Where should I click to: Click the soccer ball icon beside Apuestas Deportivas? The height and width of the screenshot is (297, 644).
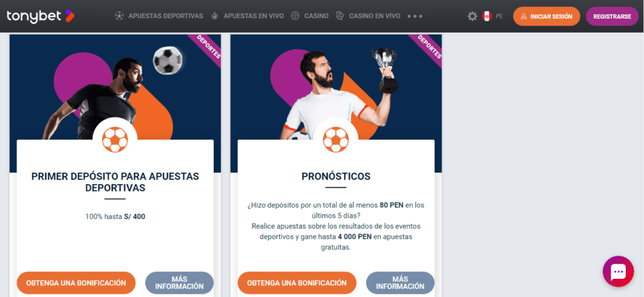(x=119, y=16)
